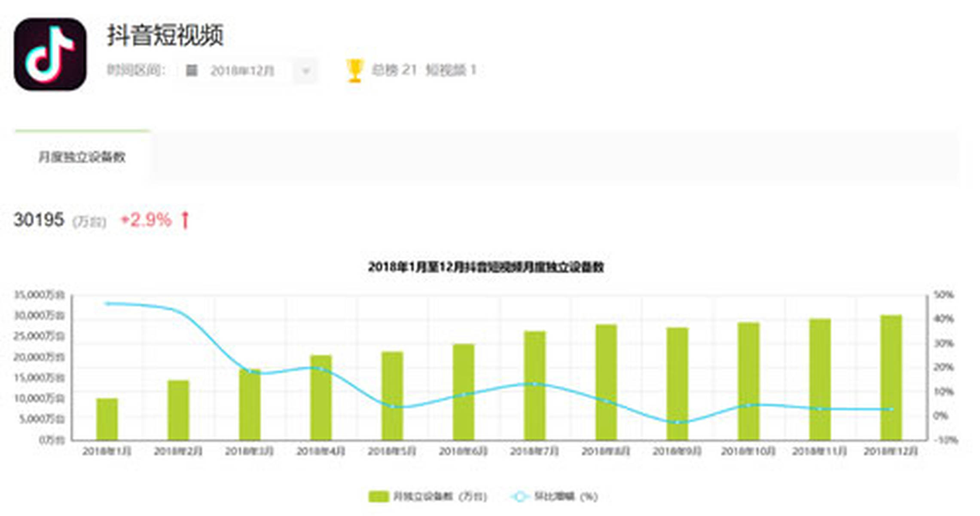This screenshot has width=980, height=516.
Task: Toggle the blue 环比增幅 legend marker
Action: pyautogui.click(x=519, y=497)
